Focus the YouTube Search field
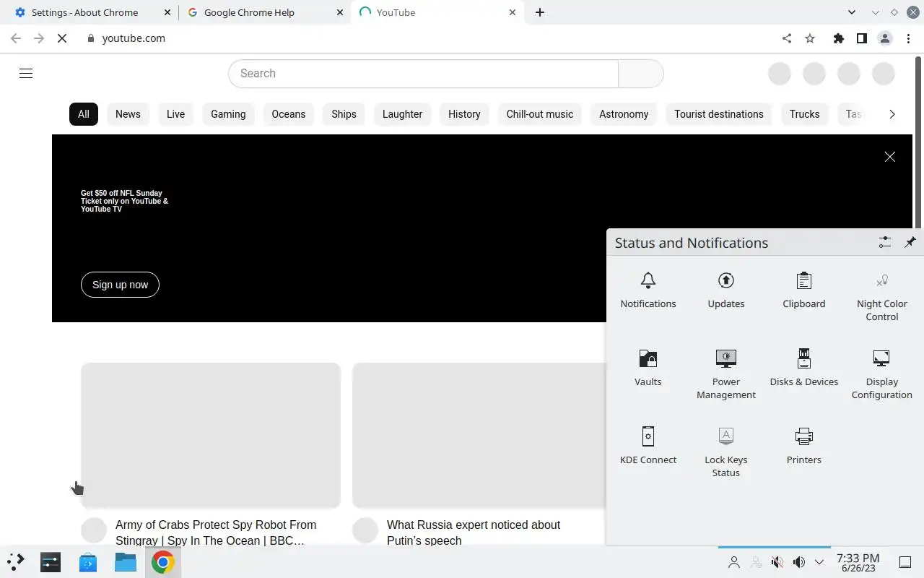Viewport: 924px width, 578px height. (x=423, y=73)
